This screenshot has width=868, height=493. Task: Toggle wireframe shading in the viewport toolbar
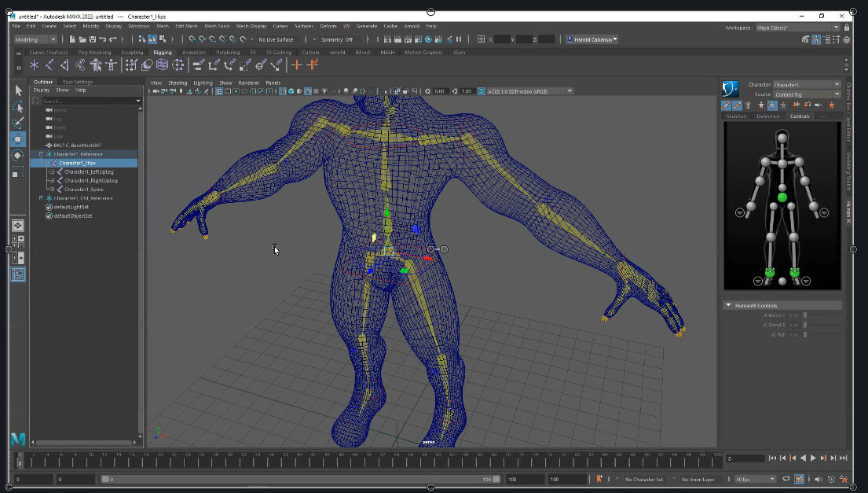click(282, 92)
